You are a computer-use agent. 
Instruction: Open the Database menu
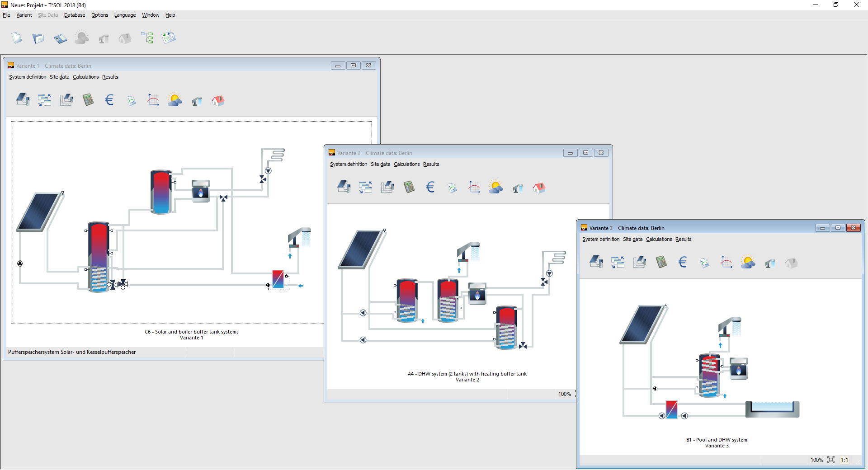pyautogui.click(x=75, y=15)
